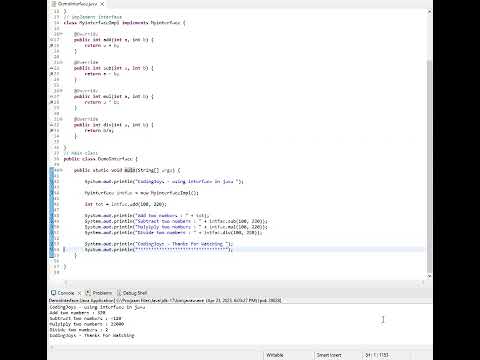The width and height of the screenshot is (480, 360).
Task: Open the Console tab
Action: tap(66, 293)
